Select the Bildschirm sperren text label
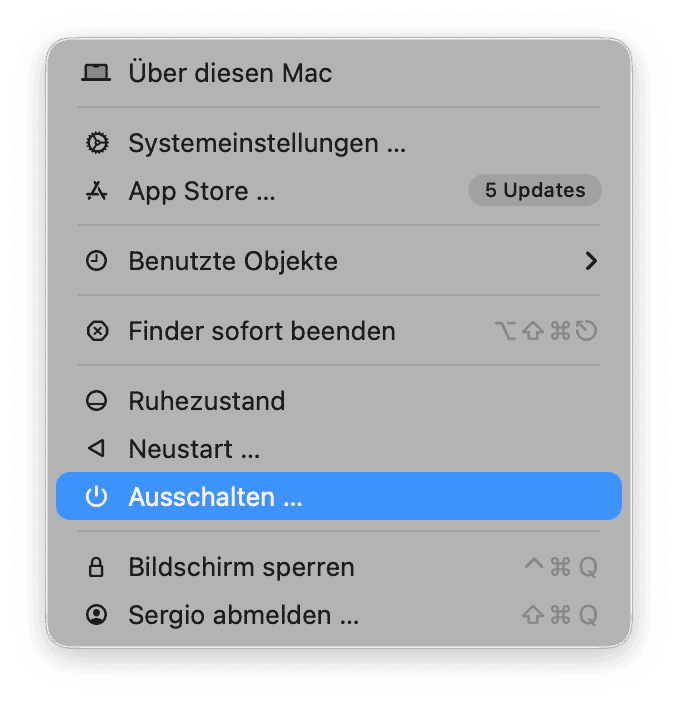The width and height of the screenshot is (678, 702). tap(241, 567)
